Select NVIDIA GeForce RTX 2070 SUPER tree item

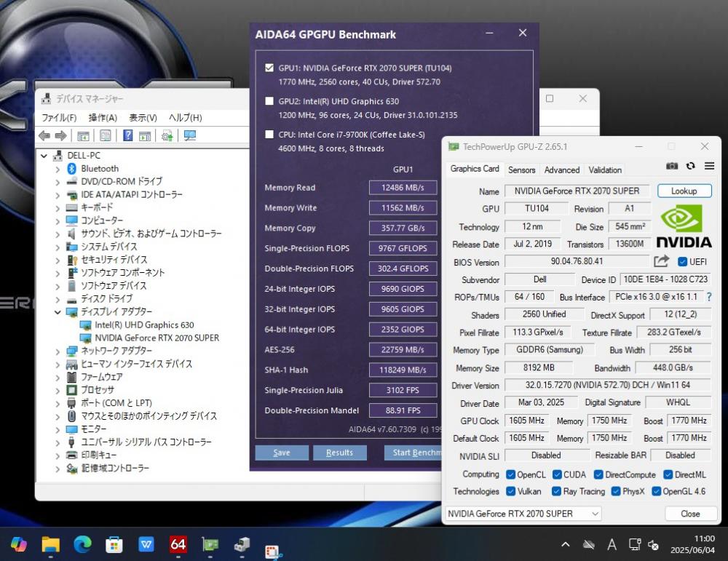[x=157, y=338]
